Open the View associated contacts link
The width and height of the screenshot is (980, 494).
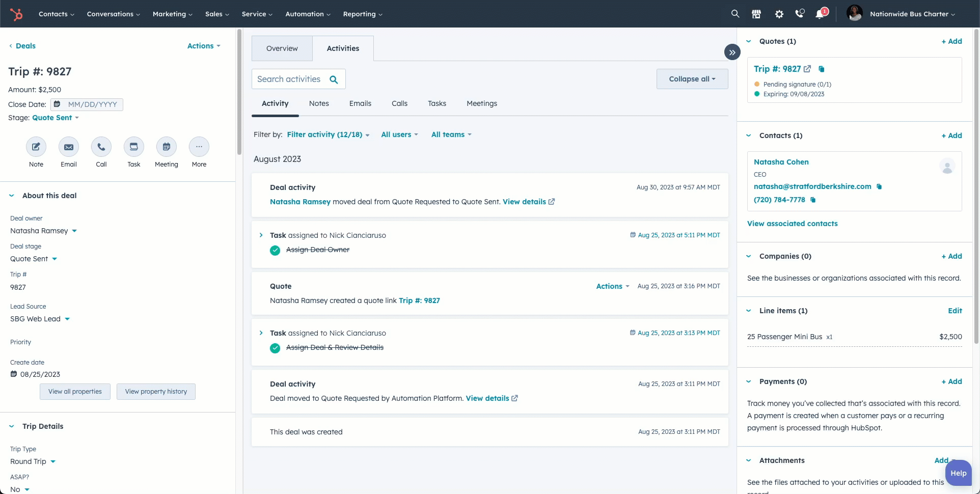[x=792, y=224]
